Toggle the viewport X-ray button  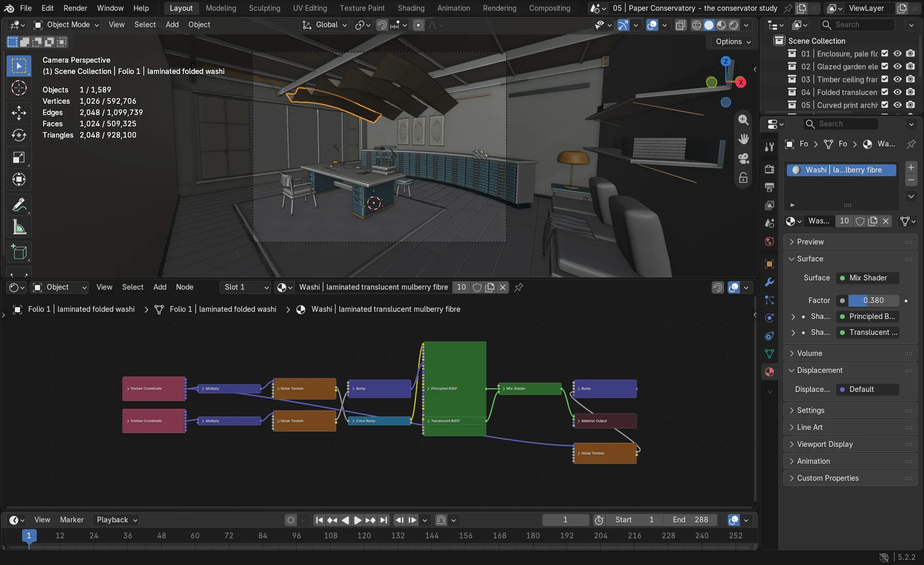(681, 25)
